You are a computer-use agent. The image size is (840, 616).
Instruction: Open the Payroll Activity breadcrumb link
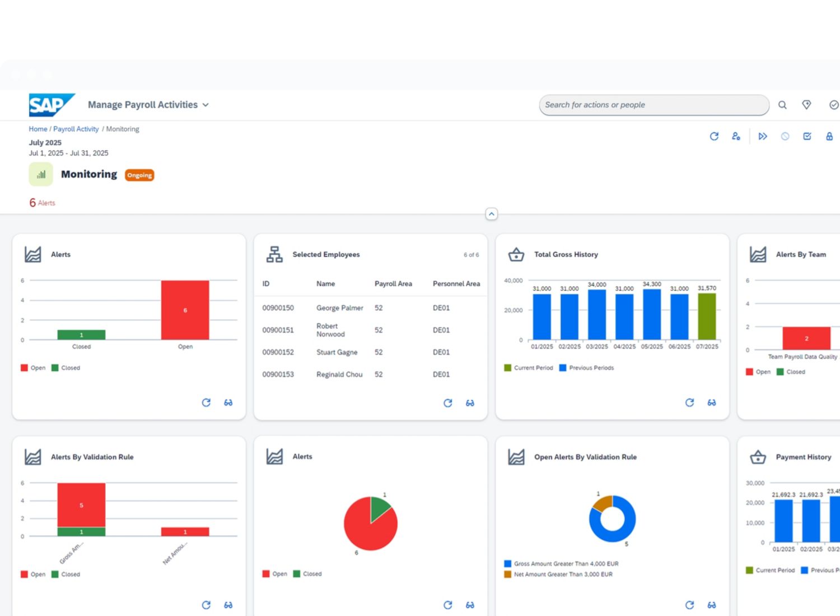click(x=76, y=129)
